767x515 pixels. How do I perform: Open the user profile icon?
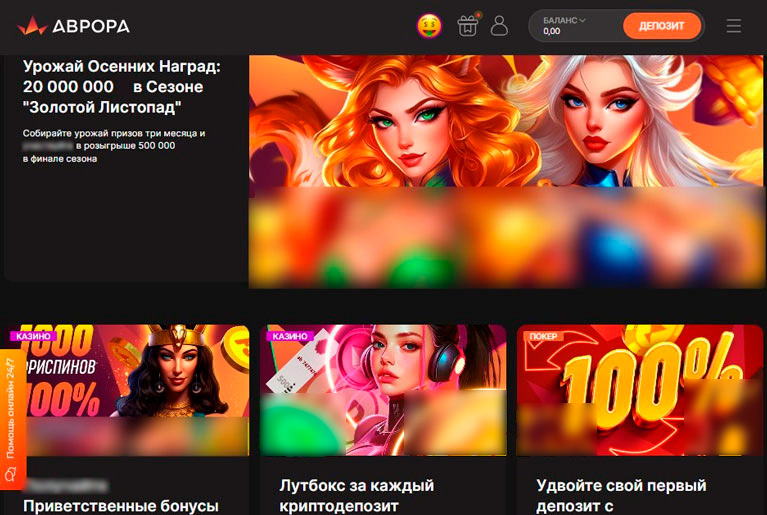499,26
